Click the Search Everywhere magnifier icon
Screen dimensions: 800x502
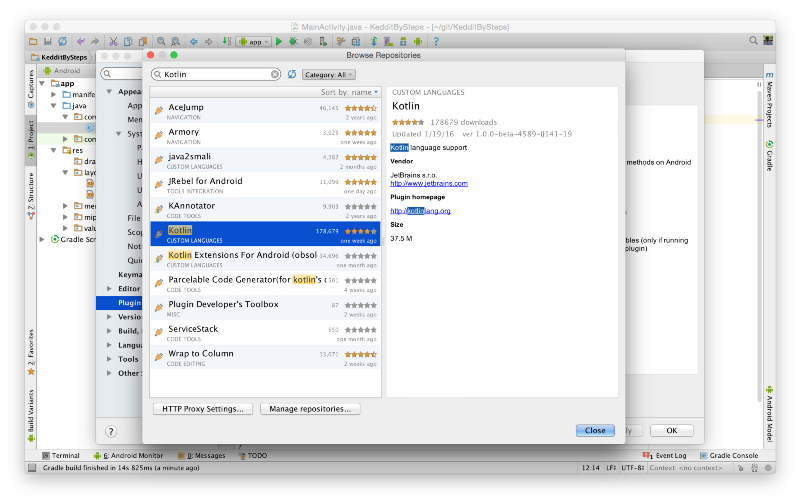[753, 40]
